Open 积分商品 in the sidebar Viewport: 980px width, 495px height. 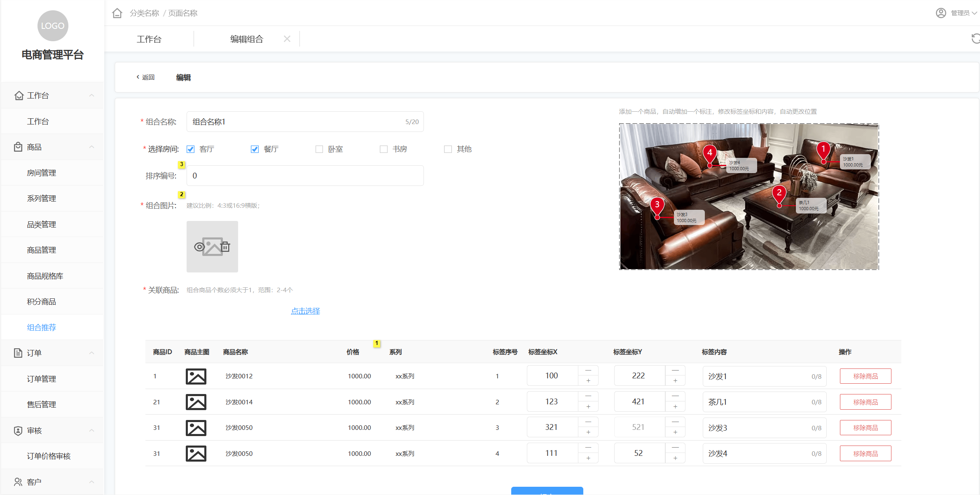click(41, 302)
